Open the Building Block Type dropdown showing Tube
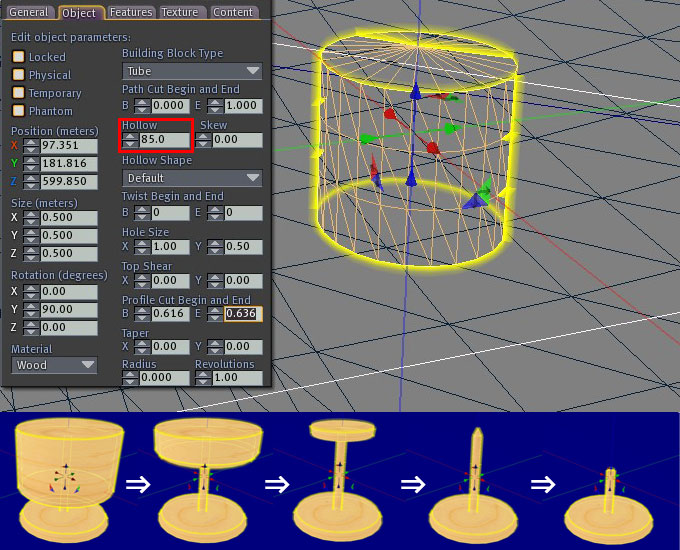Image resolution: width=680 pixels, height=550 pixels. (192, 71)
